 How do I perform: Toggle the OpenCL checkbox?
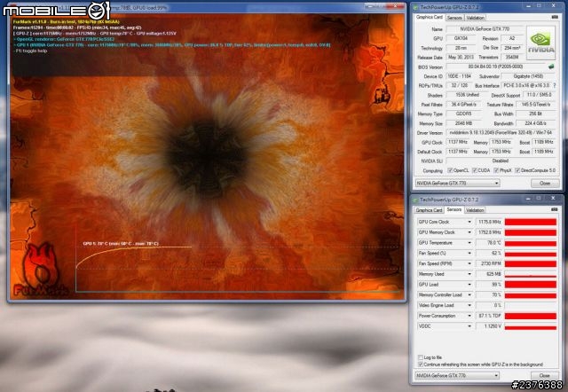[x=450, y=170]
